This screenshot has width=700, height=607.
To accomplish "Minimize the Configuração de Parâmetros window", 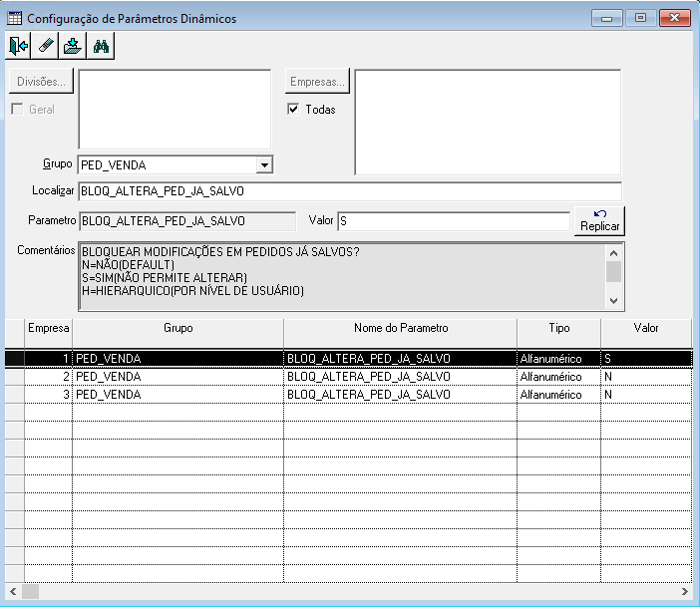I will coord(606,18).
